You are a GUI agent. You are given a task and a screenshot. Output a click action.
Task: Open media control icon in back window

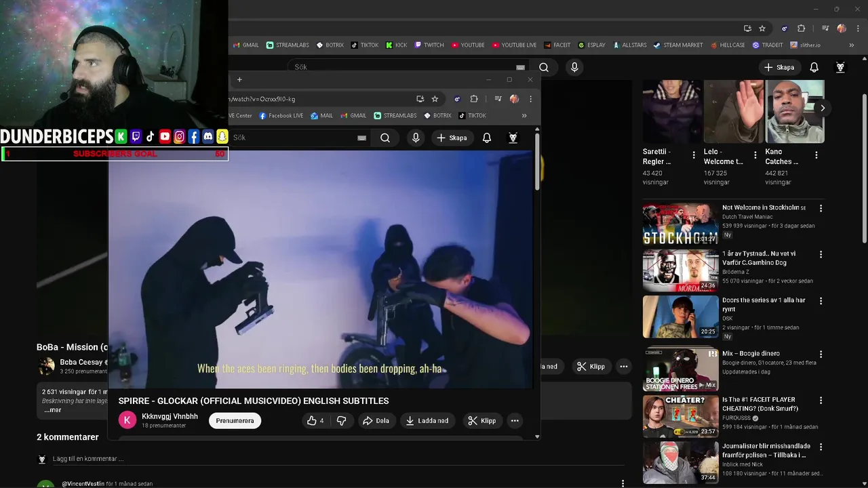point(825,28)
